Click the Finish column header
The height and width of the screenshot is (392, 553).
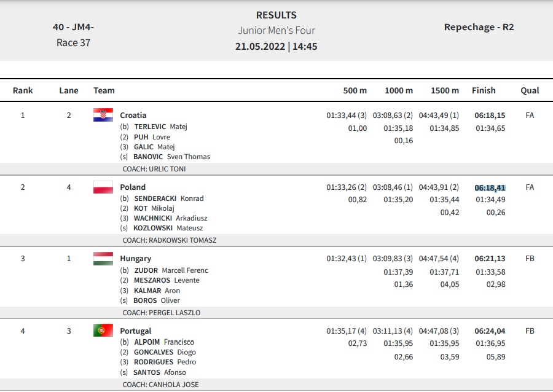click(484, 90)
